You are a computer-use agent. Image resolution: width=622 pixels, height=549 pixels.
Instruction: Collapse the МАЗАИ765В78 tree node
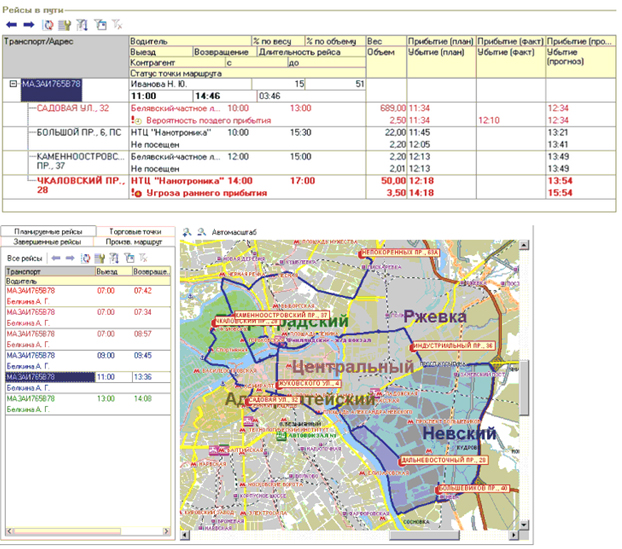click(13, 84)
